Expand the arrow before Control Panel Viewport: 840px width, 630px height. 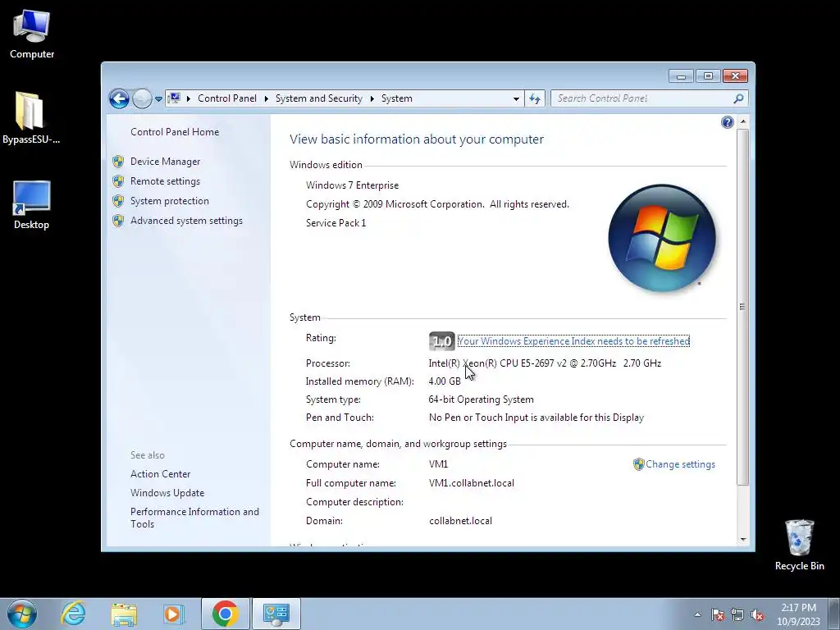189,98
